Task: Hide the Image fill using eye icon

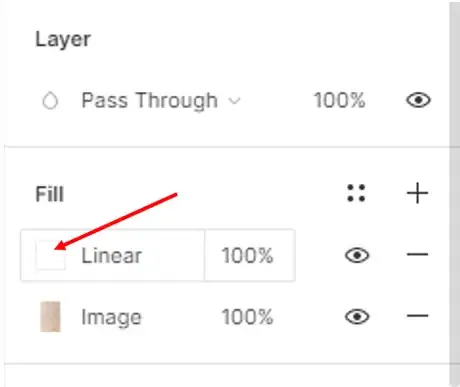Action: coord(357,316)
